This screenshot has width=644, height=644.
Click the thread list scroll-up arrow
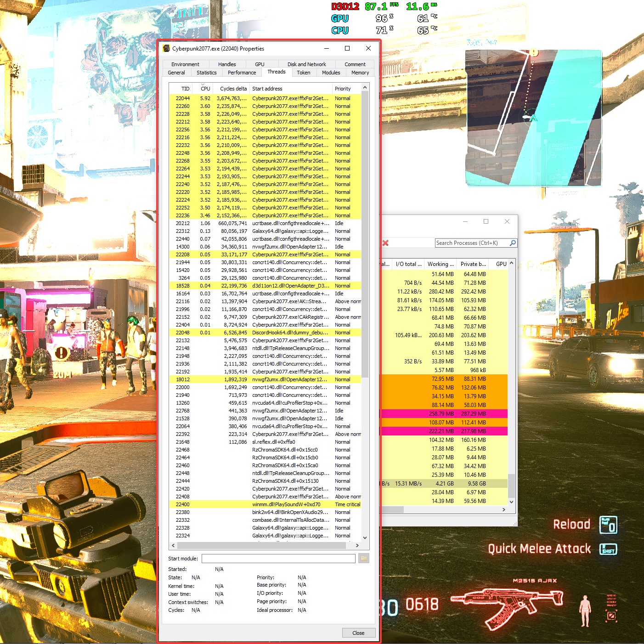365,88
